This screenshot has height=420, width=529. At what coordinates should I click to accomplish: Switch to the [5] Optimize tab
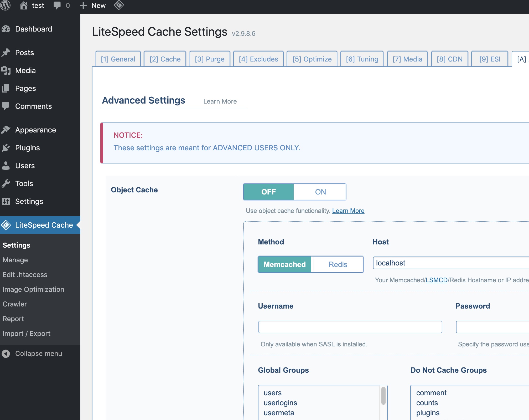point(312,59)
